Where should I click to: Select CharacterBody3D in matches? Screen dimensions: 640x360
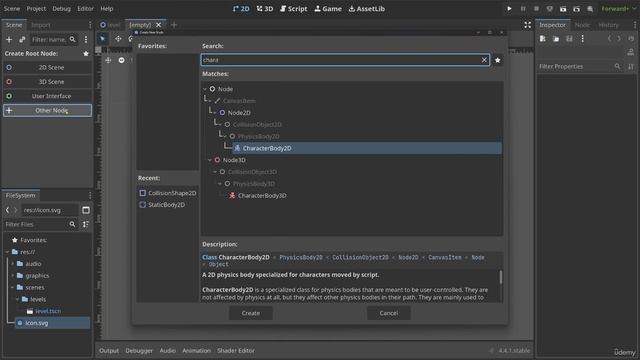pos(262,196)
